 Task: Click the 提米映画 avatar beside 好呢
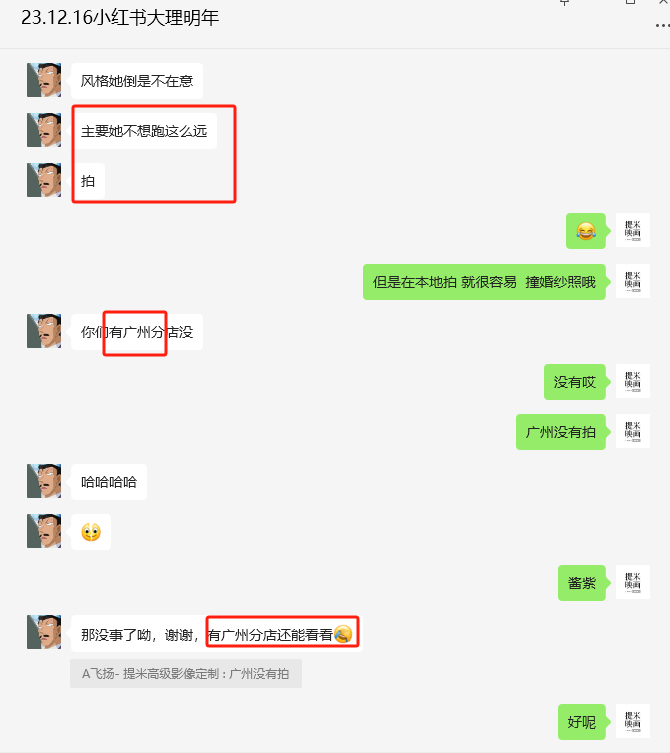(633, 721)
